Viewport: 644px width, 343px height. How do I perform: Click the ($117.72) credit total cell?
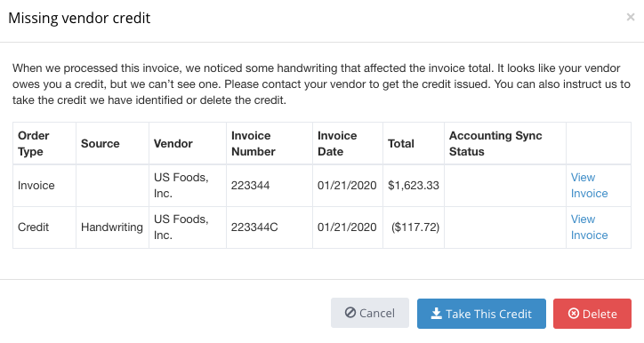(414, 227)
